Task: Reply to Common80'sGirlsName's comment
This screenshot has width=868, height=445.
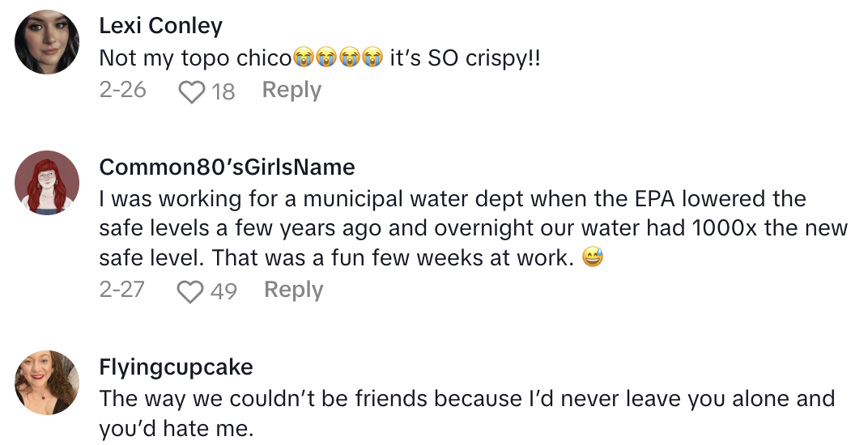Action: click(x=294, y=289)
